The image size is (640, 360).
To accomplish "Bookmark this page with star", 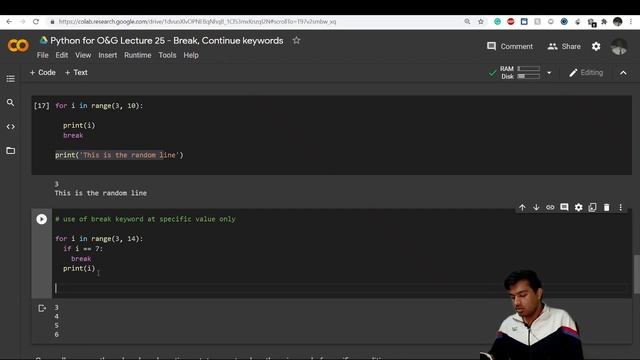I will click(x=481, y=22).
